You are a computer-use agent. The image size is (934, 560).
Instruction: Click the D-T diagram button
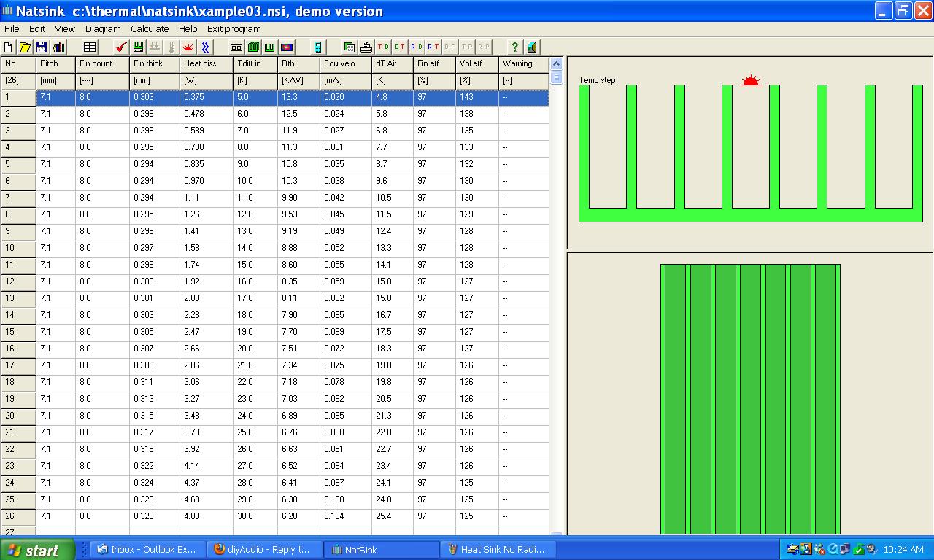coord(400,47)
